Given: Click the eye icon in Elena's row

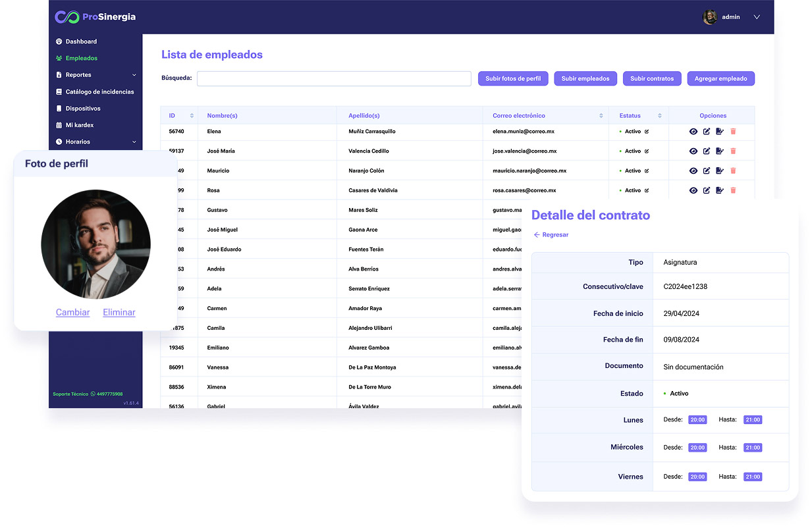Looking at the screenshot, I should click(x=693, y=132).
